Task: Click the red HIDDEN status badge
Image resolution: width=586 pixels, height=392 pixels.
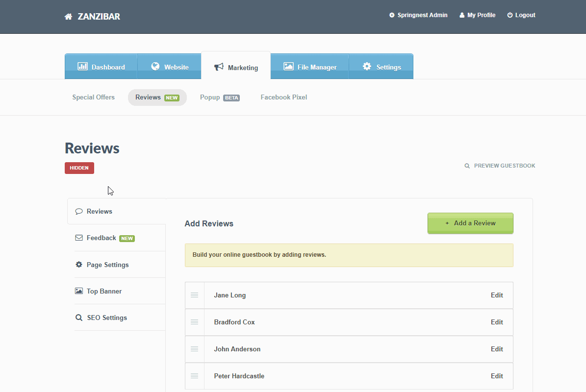Action: pyautogui.click(x=79, y=168)
